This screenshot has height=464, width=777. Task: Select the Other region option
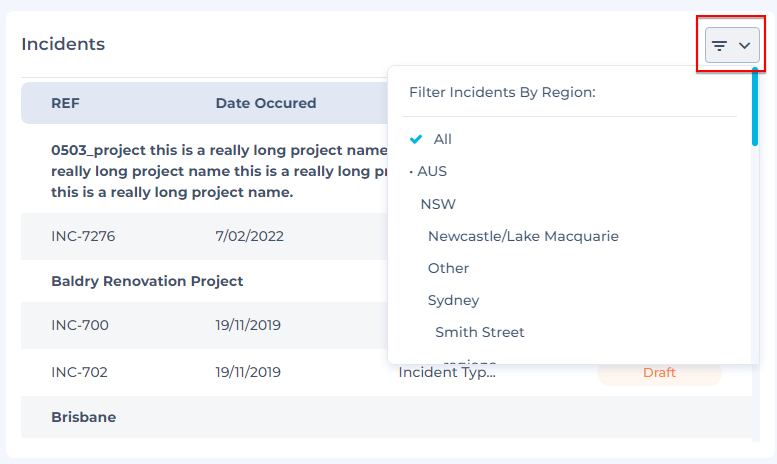[x=448, y=268]
